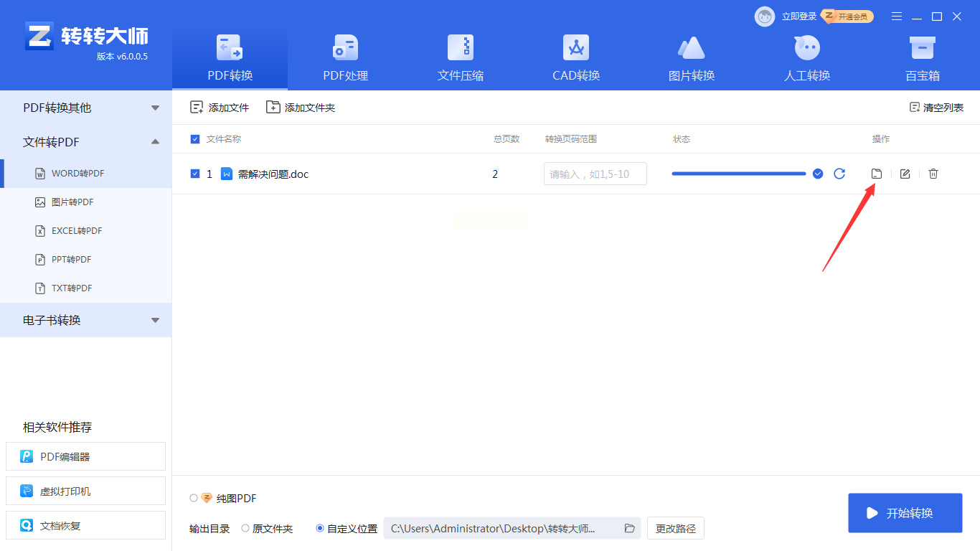980x551 pixels.
Task: Open the 文件压缩 tab
Action: point(461,59)
